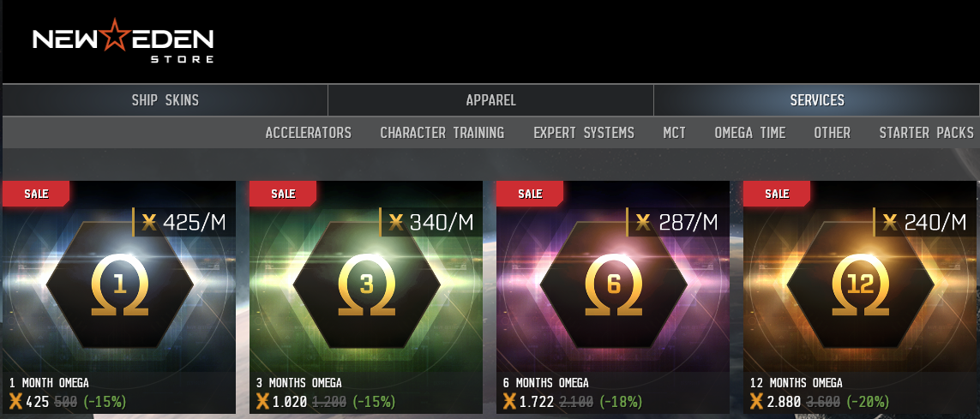This screenshot has height=419, width=980.
Task: Click the SALE badge on 12 Months Omega
Action: tap(776, 194)
